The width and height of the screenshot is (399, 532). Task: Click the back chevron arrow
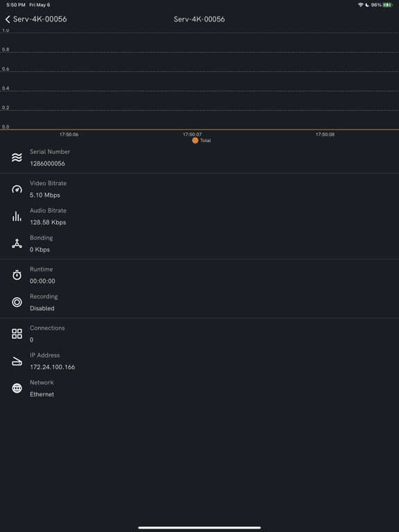point(8,19)
